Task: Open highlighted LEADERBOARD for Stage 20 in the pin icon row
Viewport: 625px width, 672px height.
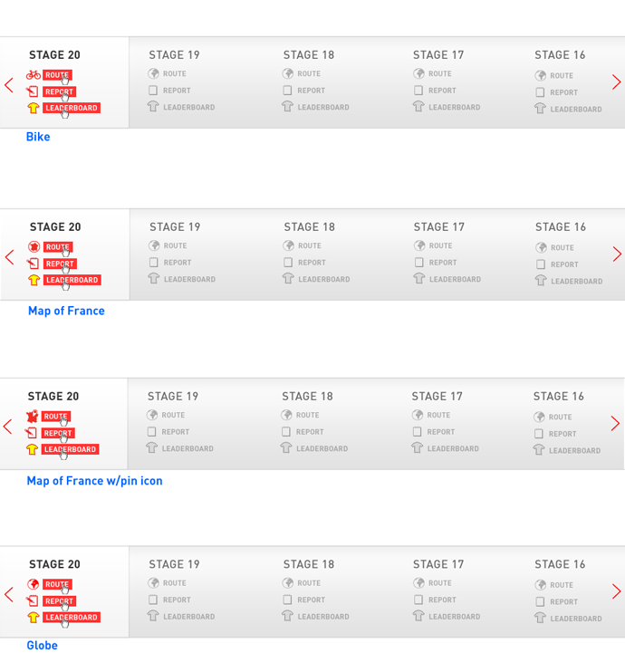Action: click(71, 449)
